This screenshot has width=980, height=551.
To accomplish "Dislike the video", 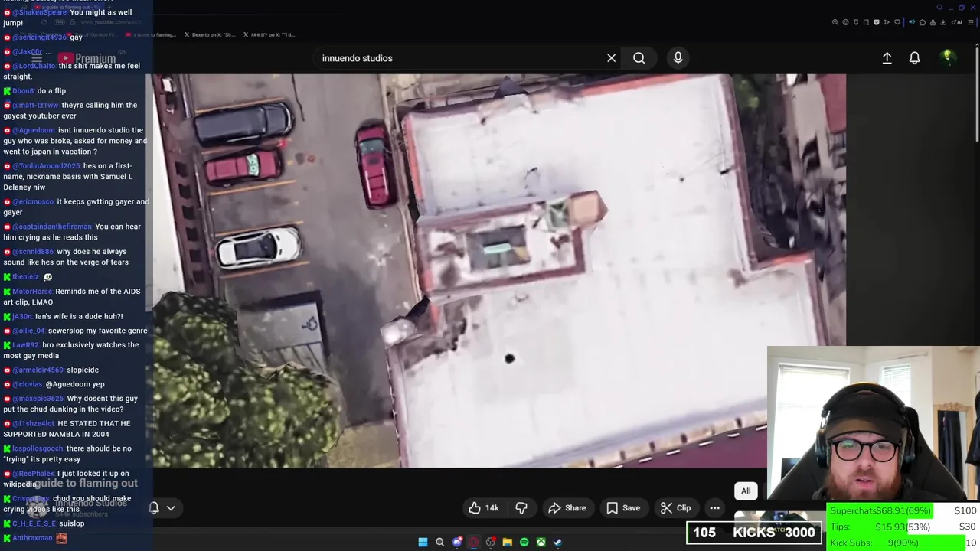I will [521, 508].
